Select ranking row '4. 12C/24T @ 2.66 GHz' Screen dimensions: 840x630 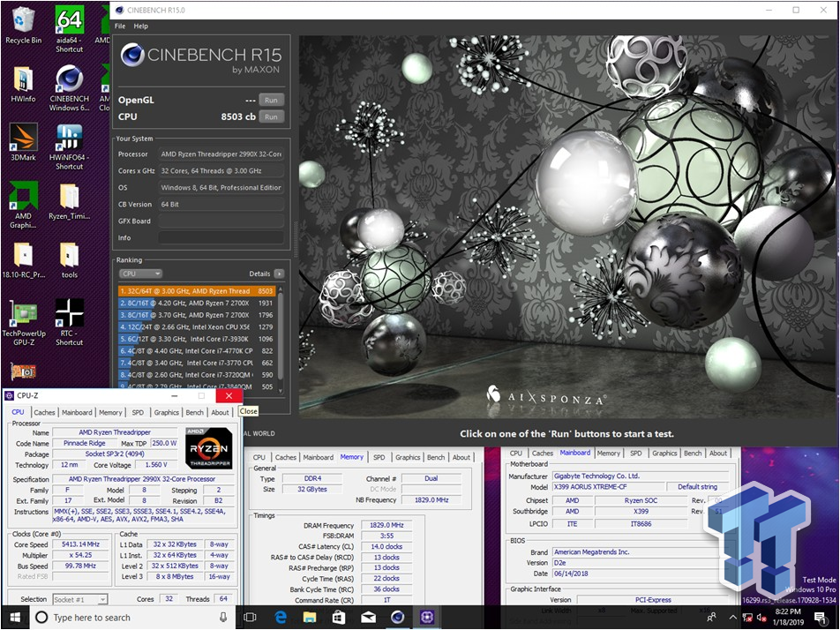click(x=197, y=326)
